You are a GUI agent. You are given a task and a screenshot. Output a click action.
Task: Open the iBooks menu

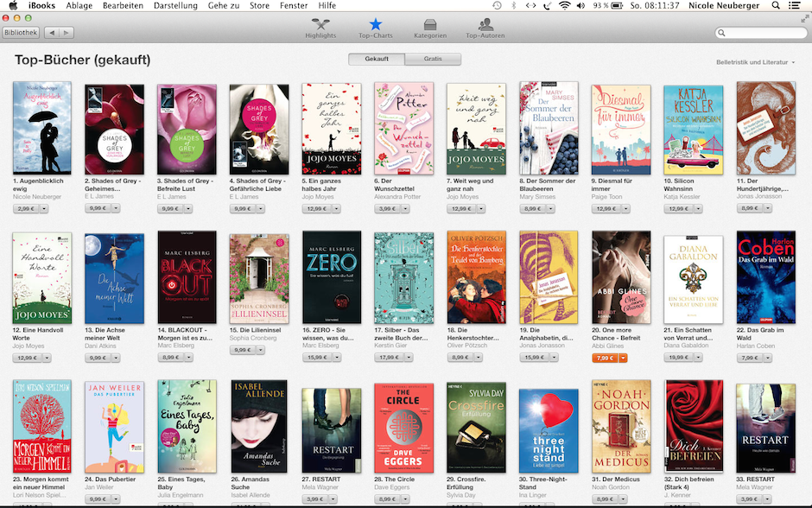pyautogui.click(x=42, y=5)
